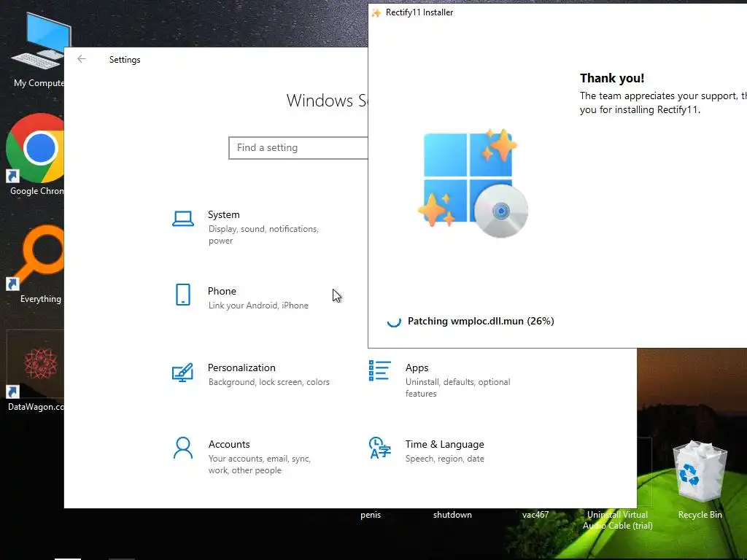Click the Patching wmploc.dll.mun (26%) status text

tap(481, 321)
